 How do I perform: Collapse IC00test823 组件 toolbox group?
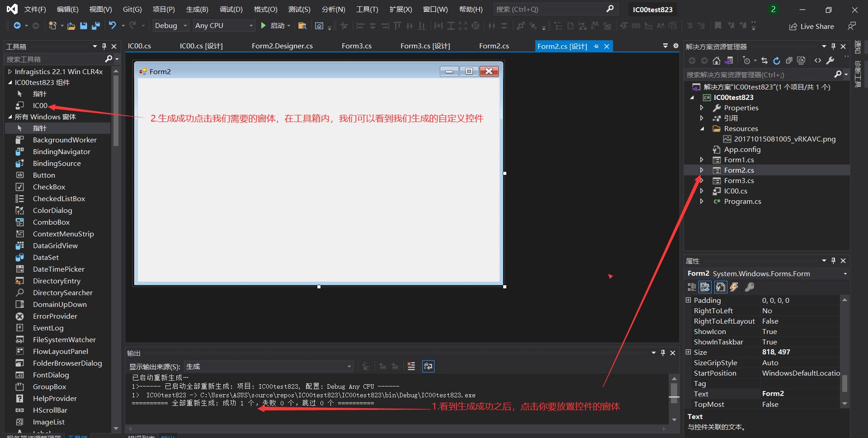point(10,83)
